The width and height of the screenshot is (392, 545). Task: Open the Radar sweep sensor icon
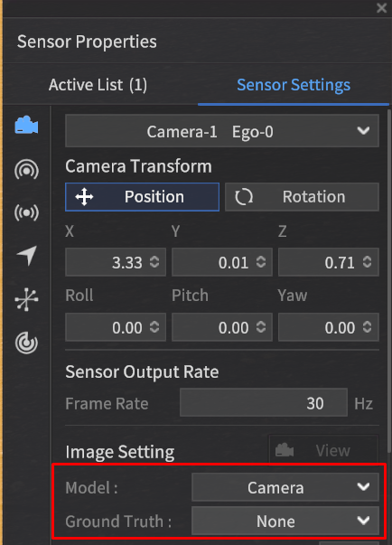click(26, 343)
